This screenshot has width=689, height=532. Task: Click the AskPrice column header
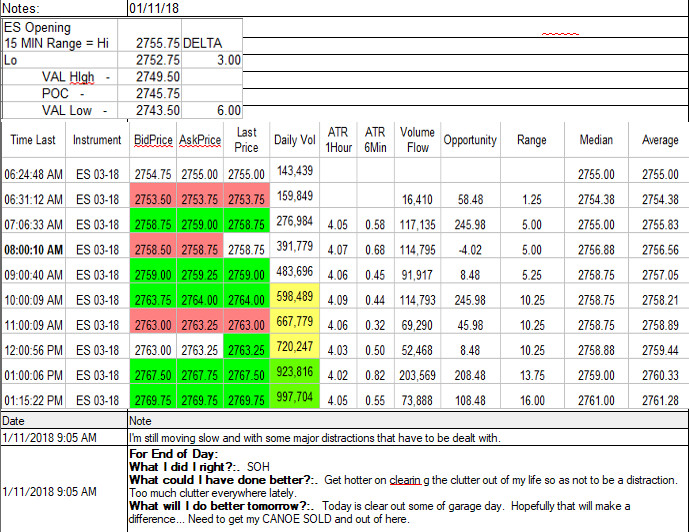click(200, 140)
